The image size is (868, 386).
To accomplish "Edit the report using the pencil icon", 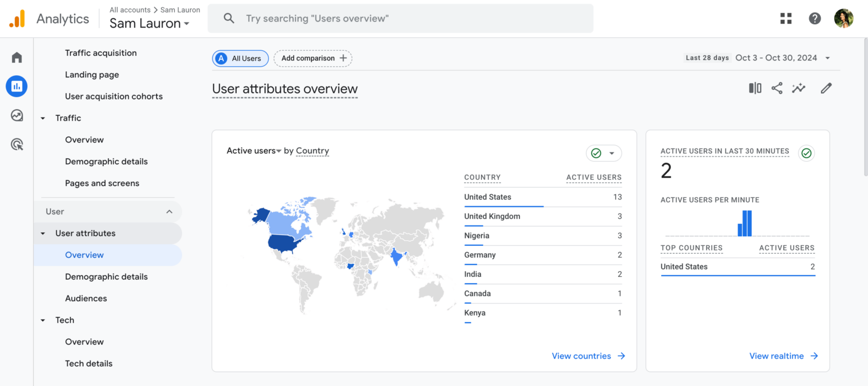I will 826,88.
